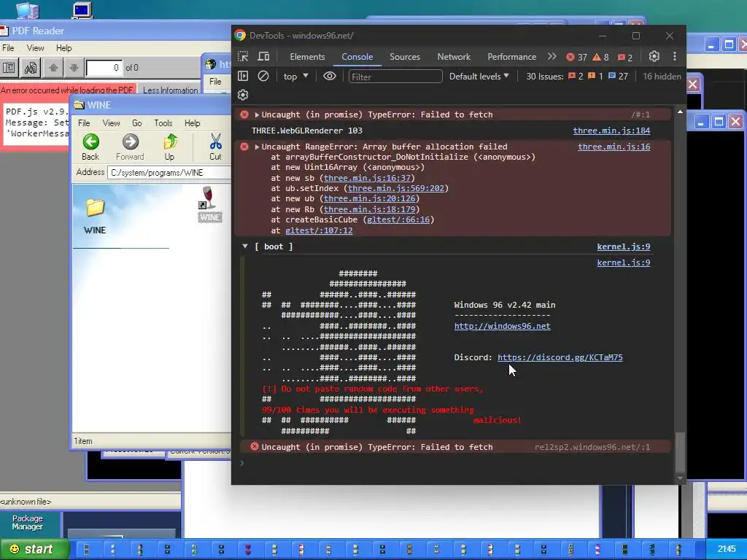The height and width of the screenshot is (560, 747).
Task: Switch to the Console tab
Action: tap(357, 57)
